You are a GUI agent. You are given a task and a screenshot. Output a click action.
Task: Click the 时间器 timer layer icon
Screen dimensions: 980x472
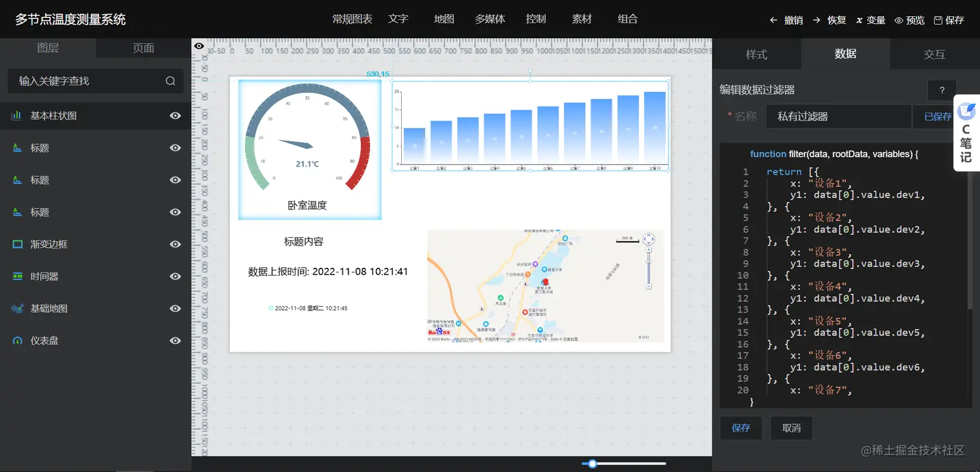[17, 276]
